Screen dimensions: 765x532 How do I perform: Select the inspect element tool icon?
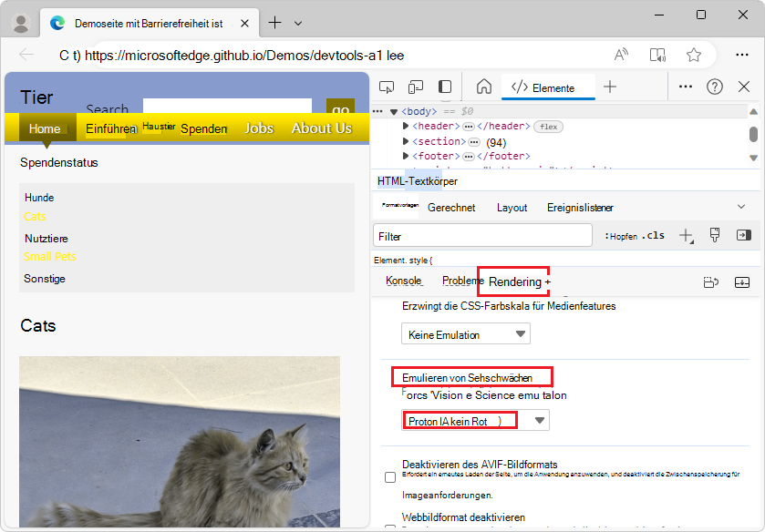coord(387,87)
